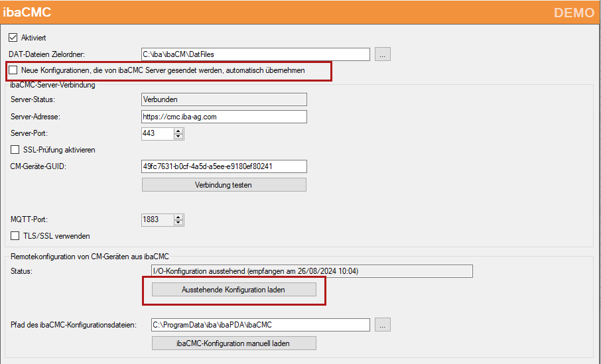This screenshot has height=364, width=601.
Task: Click the Verbindung testen button
Action: click(x=224, y=185)
